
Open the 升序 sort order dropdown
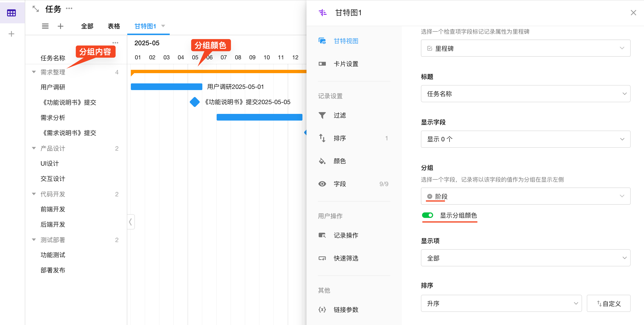[501, 303]
